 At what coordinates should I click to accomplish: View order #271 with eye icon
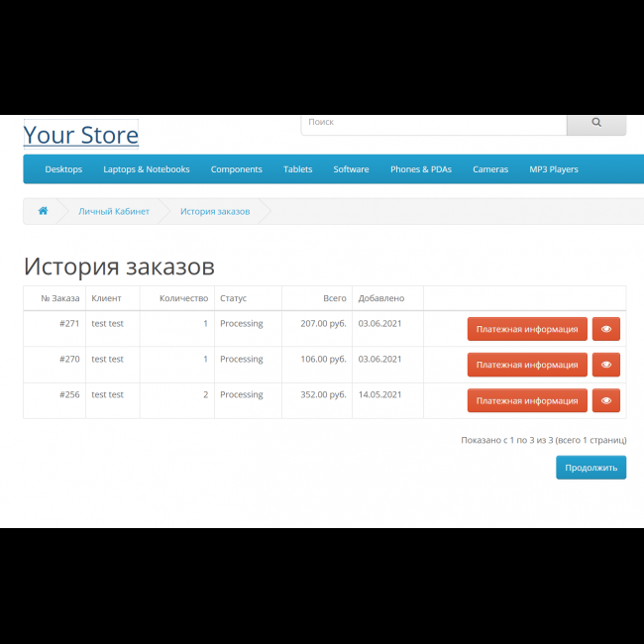click(605, 329)
